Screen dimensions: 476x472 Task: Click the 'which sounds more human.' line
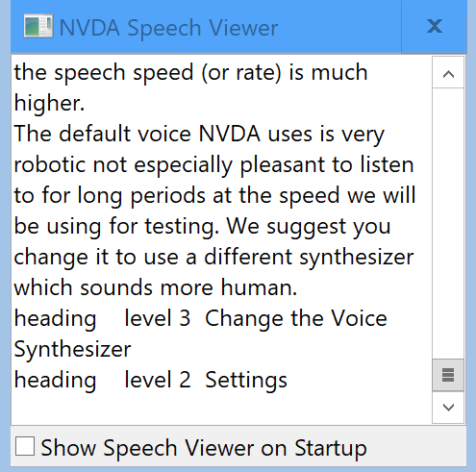pos(156,287)
